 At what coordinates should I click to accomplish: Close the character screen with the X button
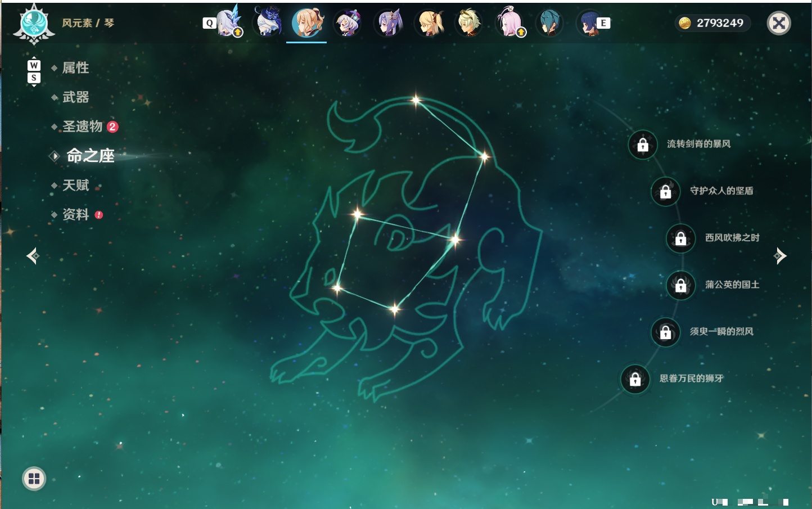[779, 23]
